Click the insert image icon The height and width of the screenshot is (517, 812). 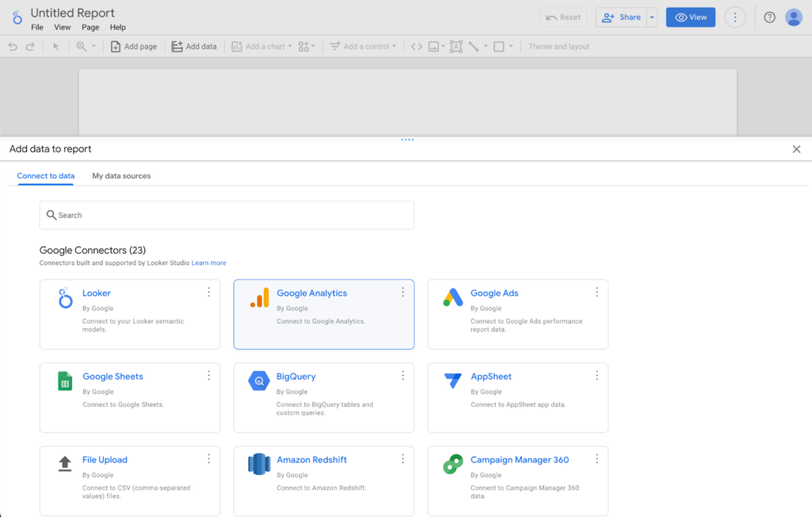pos(434,47)
